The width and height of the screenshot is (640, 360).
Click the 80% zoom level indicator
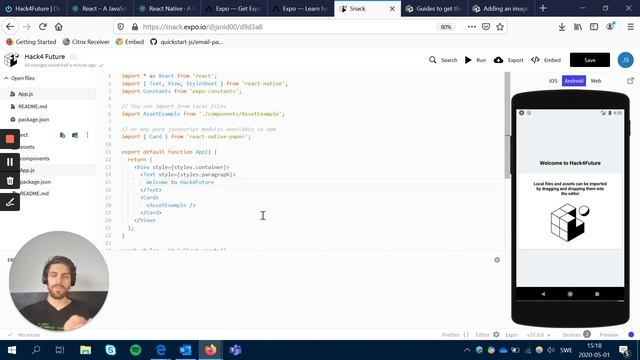tap(446, 27)
